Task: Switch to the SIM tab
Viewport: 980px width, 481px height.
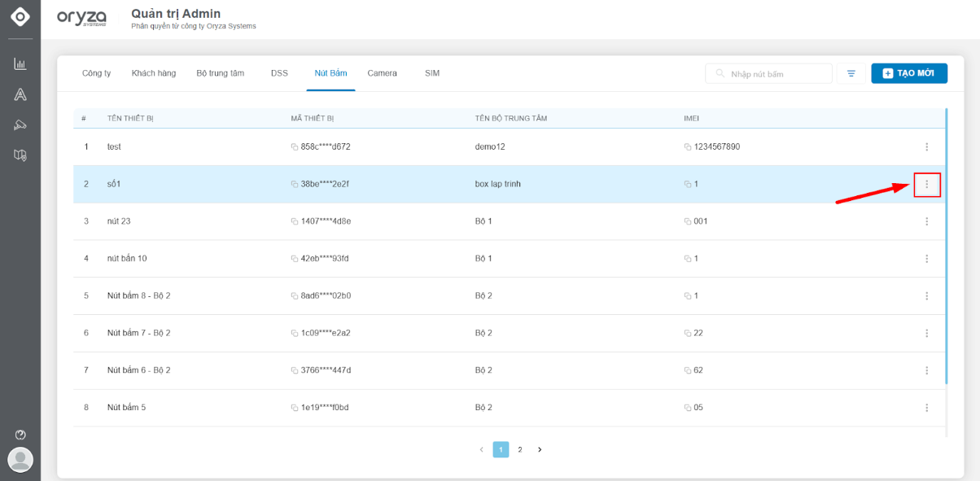Action: (x=431, y=73)
